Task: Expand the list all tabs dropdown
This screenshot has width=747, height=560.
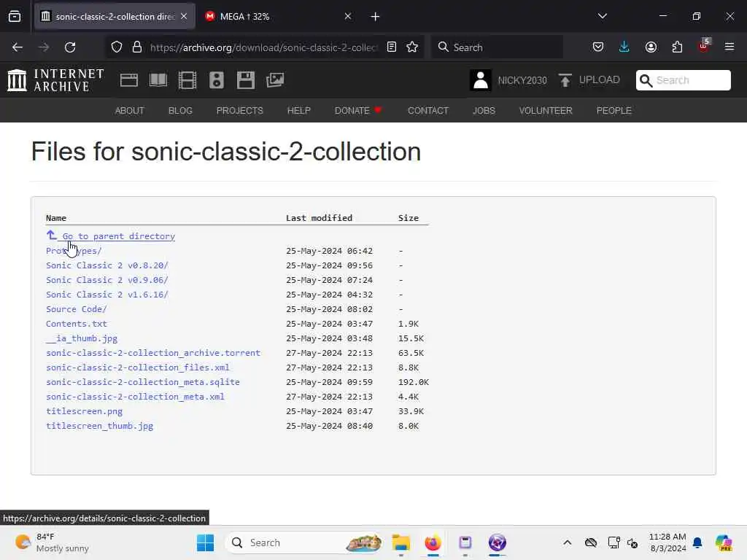Action: coord(603,16)
